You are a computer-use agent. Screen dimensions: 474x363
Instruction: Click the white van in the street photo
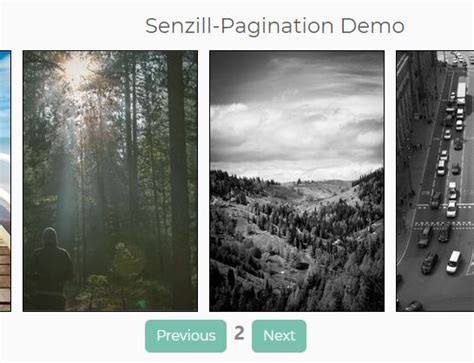(453, 262)
